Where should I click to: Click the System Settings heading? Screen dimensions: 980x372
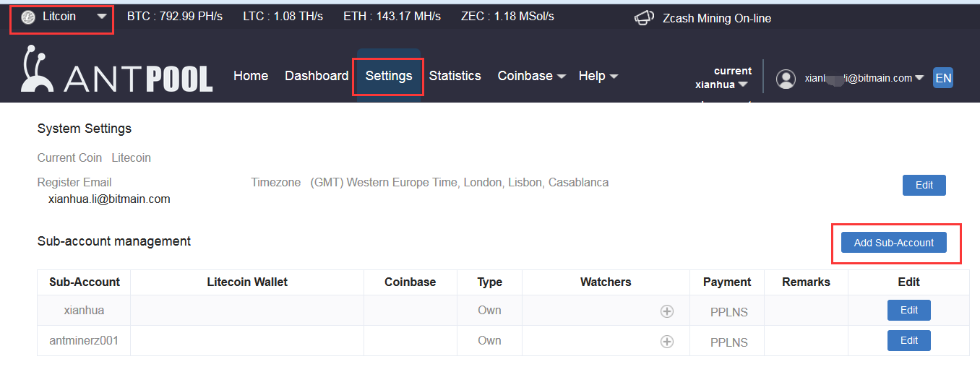pyautogui.click(x=85, y=129)
